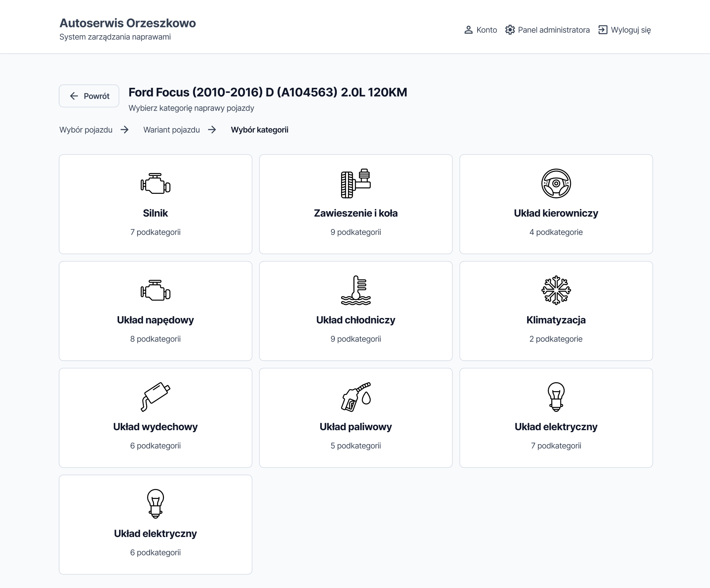The image size is (710, 588).
Task: Go to Wariant pojazdu breadcrumb step
Action: click(x=172, y=130)
